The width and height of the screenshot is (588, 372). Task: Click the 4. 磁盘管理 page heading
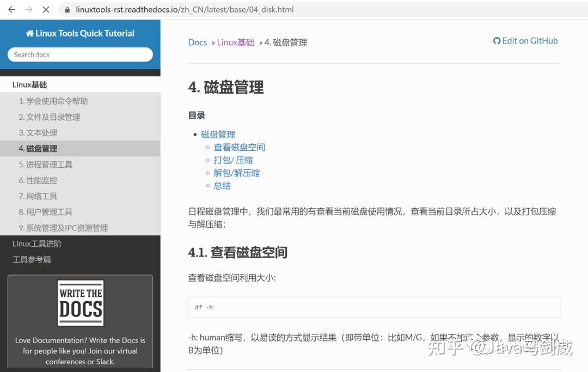click(226, 87)
